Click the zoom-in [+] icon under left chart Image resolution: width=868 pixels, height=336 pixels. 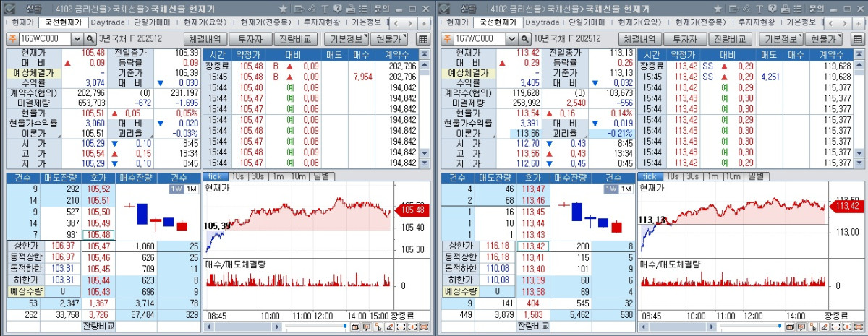pyautogui.click(x=412, y=327)
